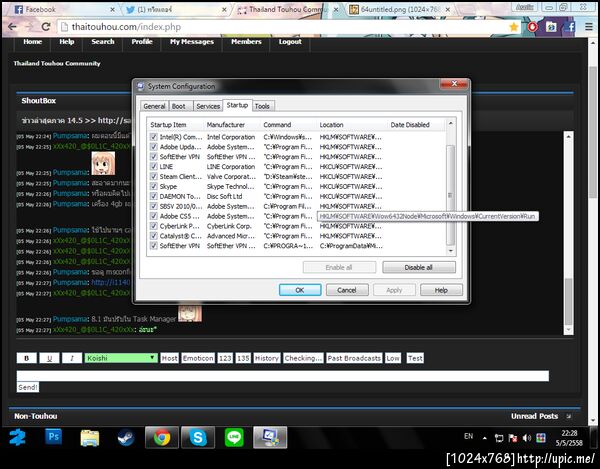Screen dimensions: 600x469
Task: Open File Explorer folder in taskbar
Action: (x=90, y=438)
